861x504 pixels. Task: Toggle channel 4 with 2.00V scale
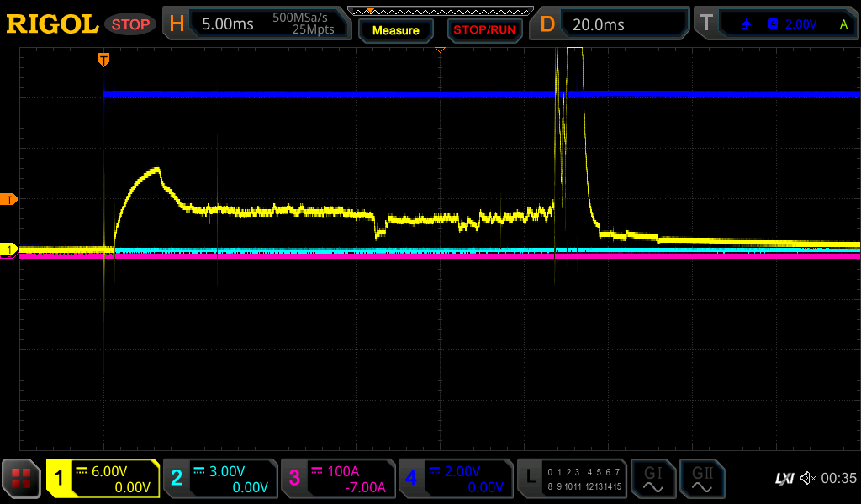coord(455,479)
